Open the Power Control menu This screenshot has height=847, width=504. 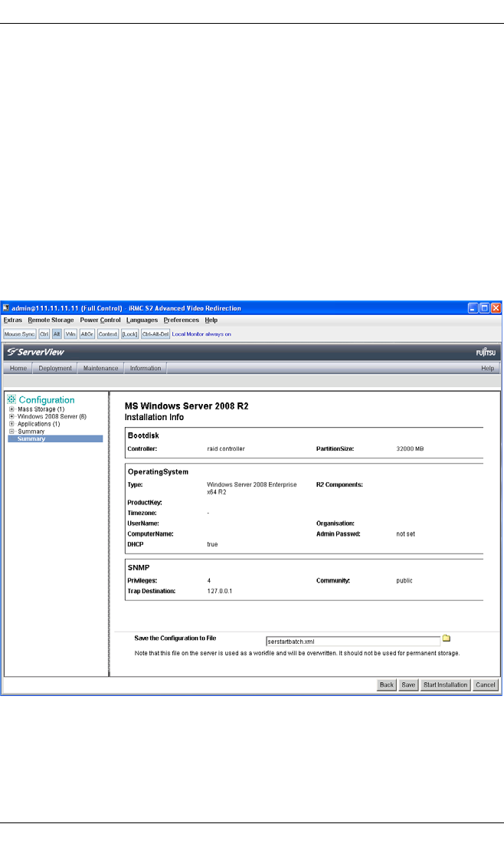click(x=100, y=320)
